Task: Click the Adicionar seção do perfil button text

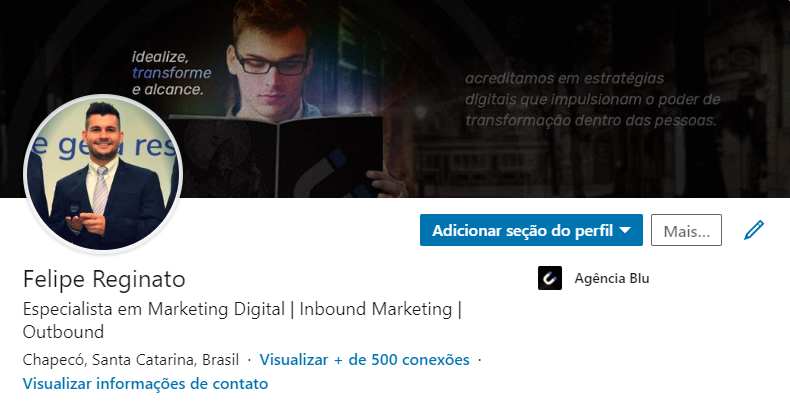Action: coord(522,231)
